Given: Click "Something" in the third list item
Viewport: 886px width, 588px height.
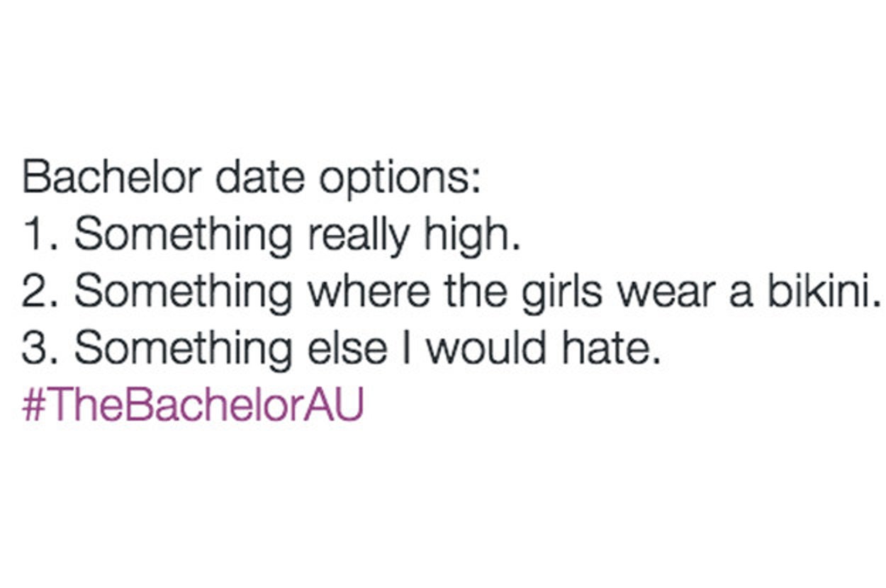Looking at the screenshot, I should coord(183,349).
